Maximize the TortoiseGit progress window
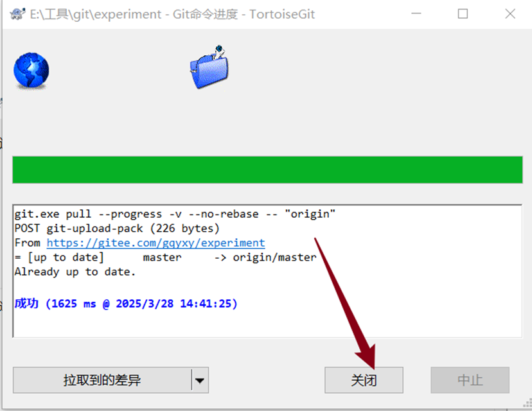The width and height of the screenshot is (532, 411). click(x=463, y=14)
